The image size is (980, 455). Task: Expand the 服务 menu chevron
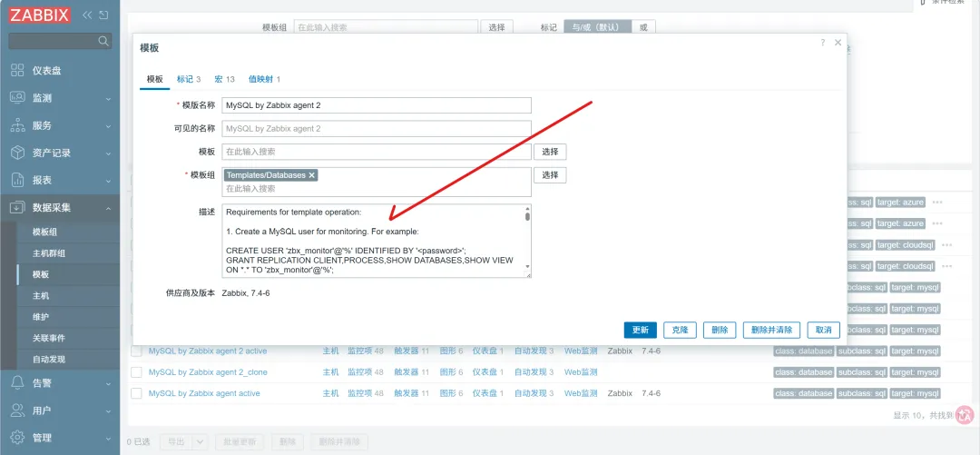(x=108, y=126)
